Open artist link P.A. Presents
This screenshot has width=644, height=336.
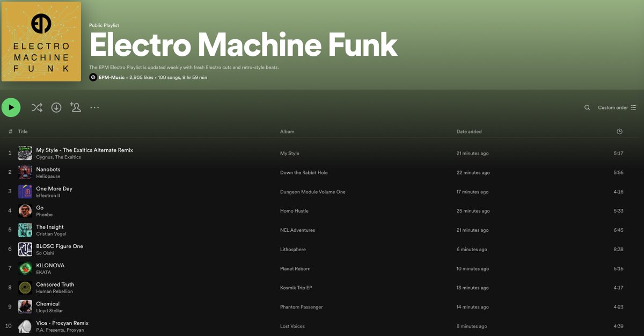[50, 330]
